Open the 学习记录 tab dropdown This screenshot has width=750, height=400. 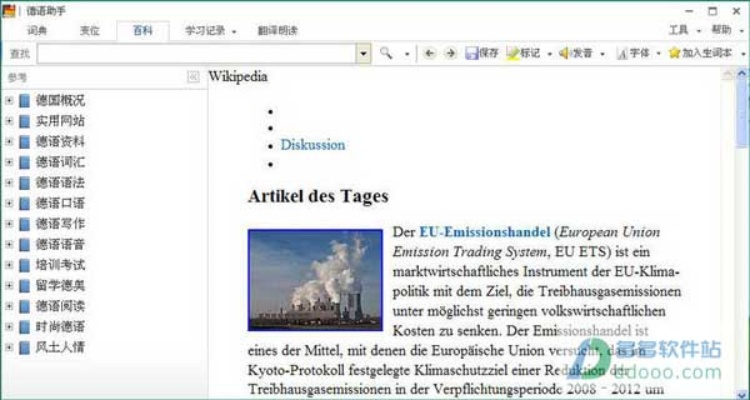[234, 31]
